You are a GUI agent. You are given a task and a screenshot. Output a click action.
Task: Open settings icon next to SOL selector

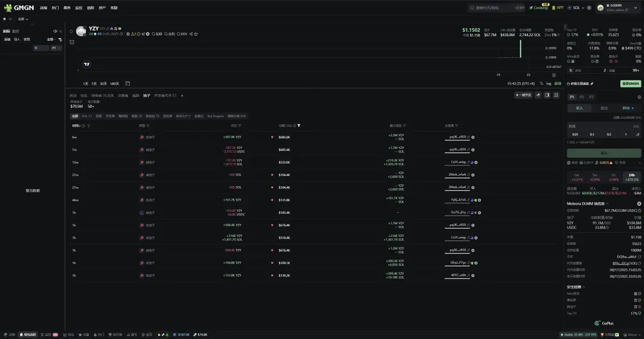(589, 8)
